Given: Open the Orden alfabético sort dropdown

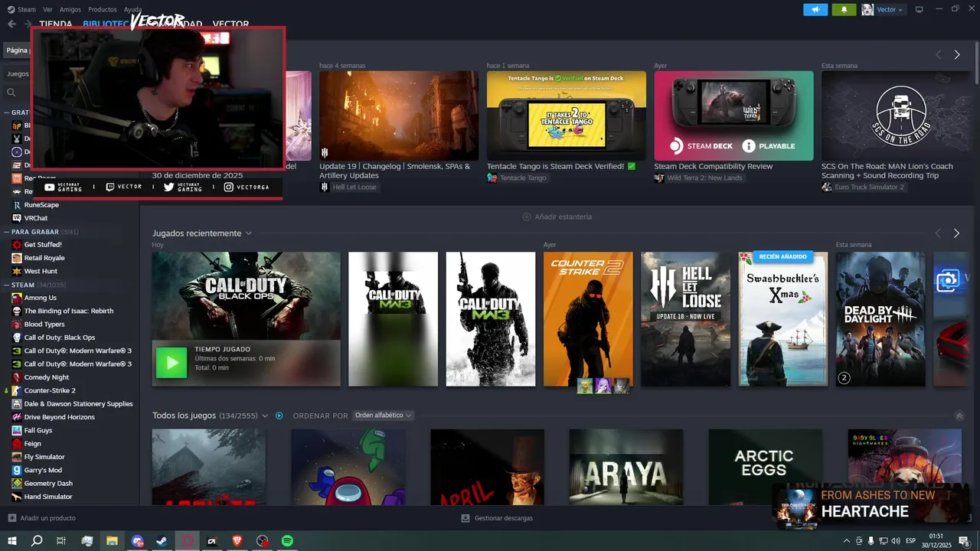Looking at the screenshot, I should [384, 416].
